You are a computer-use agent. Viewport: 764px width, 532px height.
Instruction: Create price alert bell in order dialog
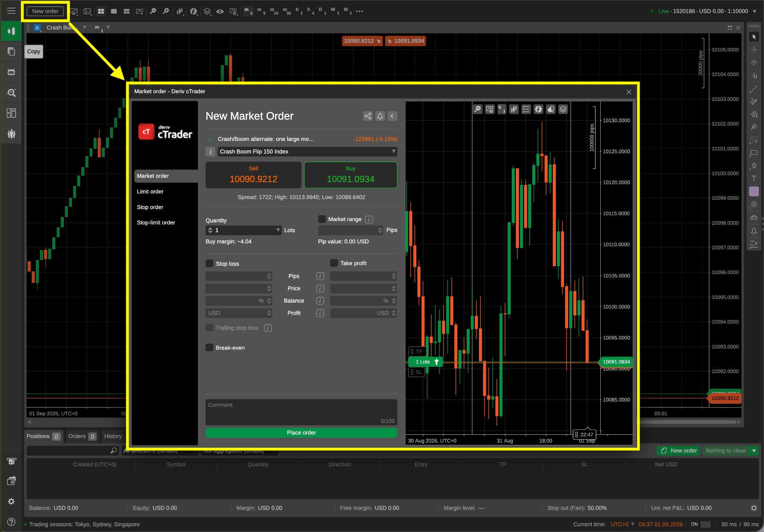(380, 116)
